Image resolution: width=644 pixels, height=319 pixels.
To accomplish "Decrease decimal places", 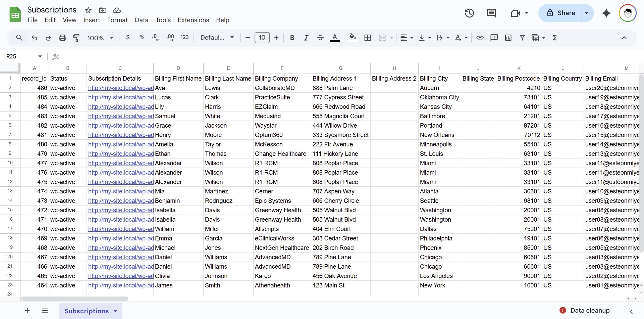I will (156, 38).
